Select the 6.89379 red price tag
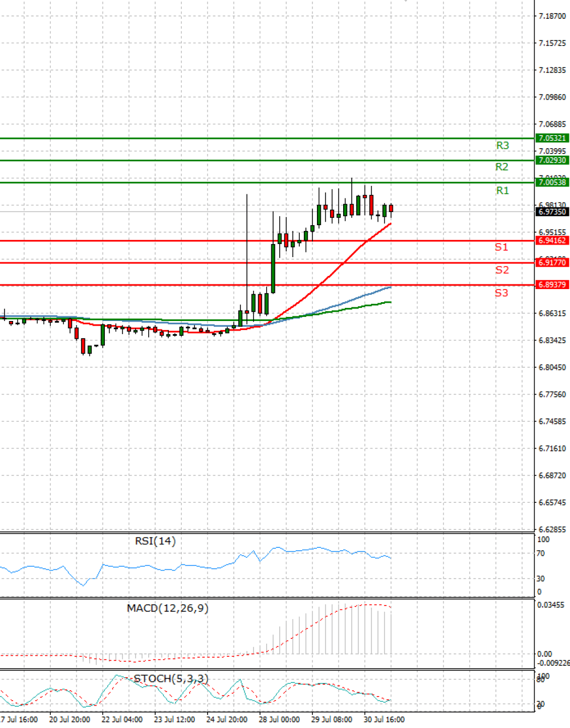The height and width of the screenshot is (728, 570). click(552, 284)
